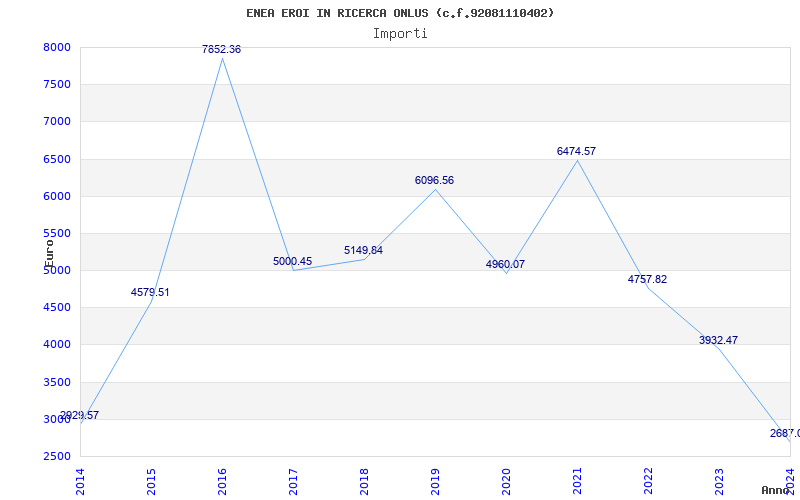Click the Anno axis label
The width and height of the screenshot is (800, 500).
tap(776, 490)
